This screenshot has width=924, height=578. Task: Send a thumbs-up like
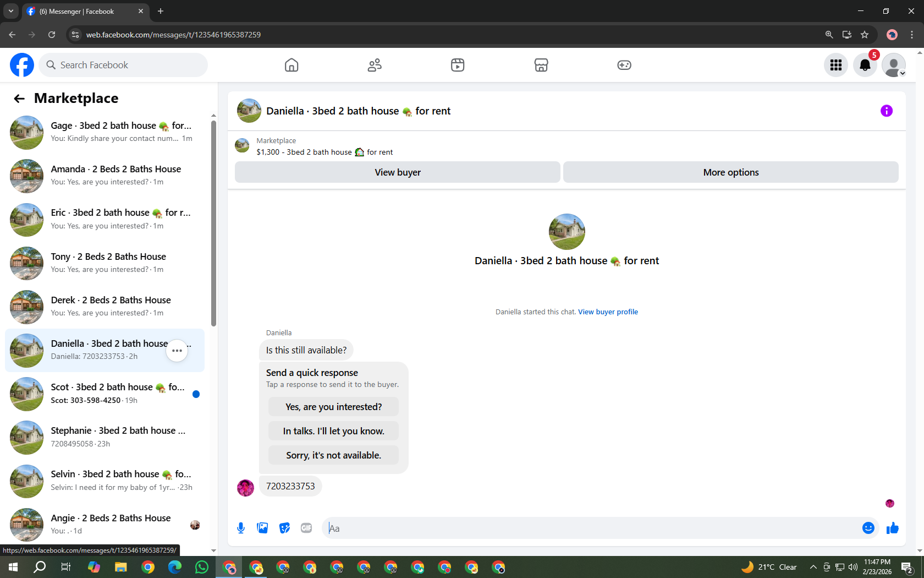click(x=892, y=528)
